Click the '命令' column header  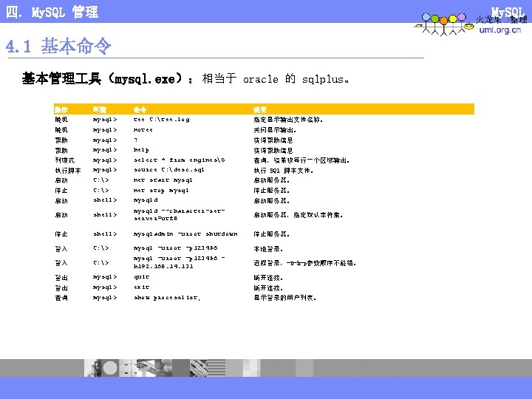click(140, 109)
